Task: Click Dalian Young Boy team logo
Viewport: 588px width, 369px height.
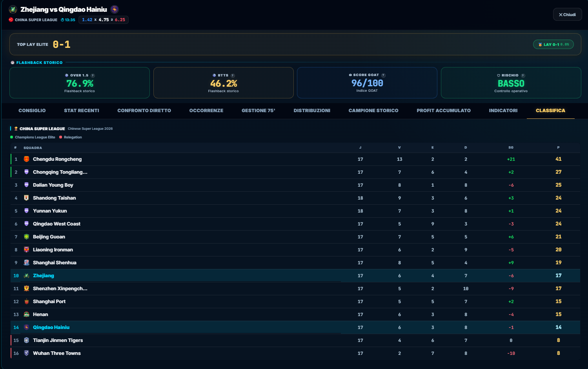Action: [x=26, y=185]
